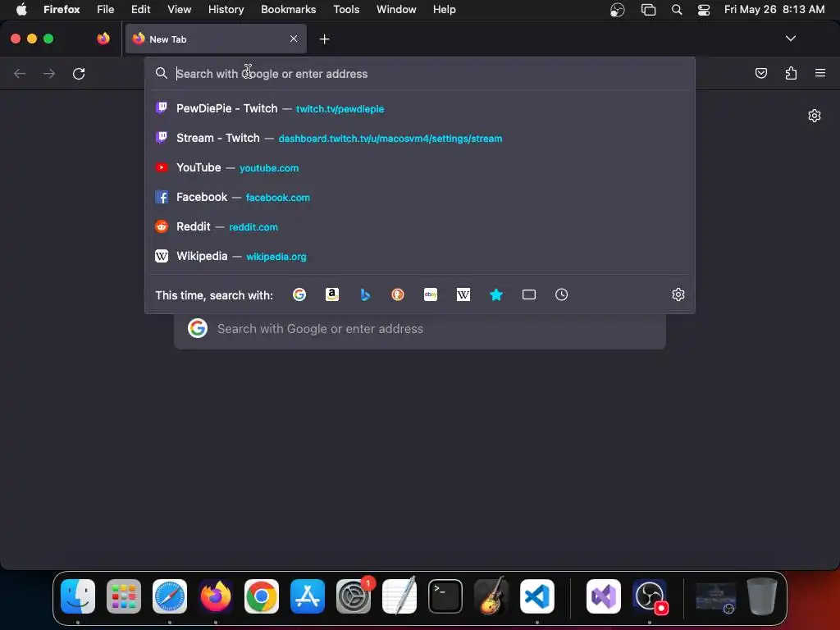Open search settings gear in the address dropdown
This screenshot has height=630, width=840.
678,294
